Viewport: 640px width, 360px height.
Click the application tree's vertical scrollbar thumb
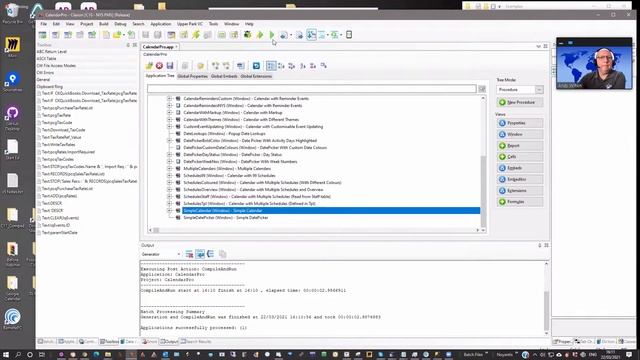pos(483,191)
